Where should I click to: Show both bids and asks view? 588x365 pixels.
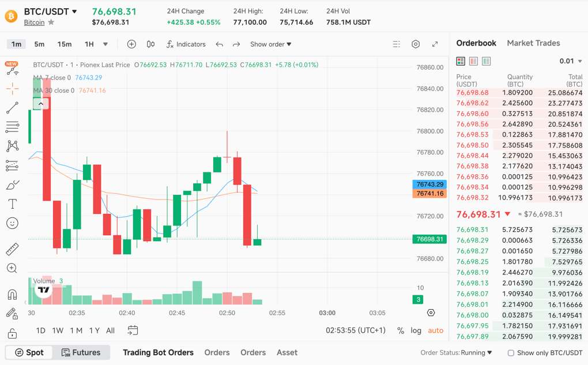(x=461, y=61)
